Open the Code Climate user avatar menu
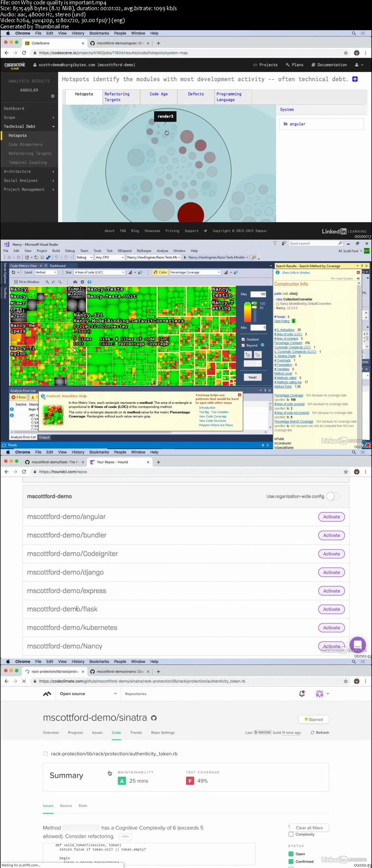The image size is (372, 868). (x=322, y=693)
